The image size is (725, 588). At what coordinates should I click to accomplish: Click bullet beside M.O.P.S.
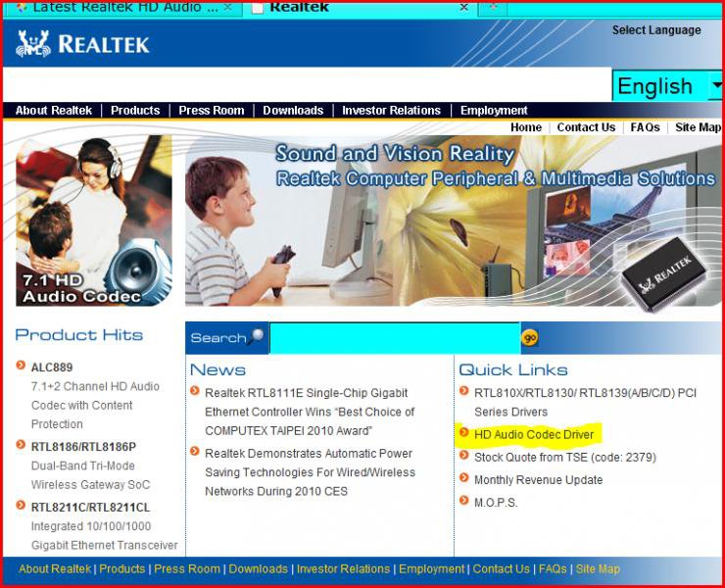464,500
